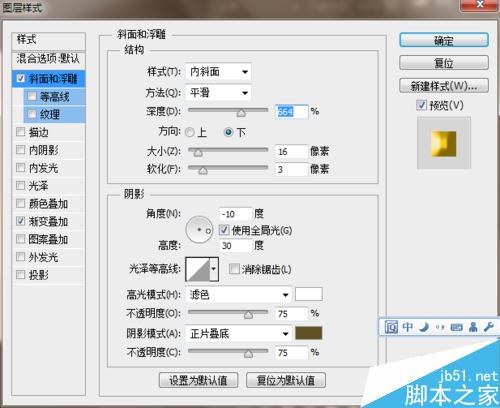Select 混合选项:默认 in the left panel
Image resolution: width=500 pixels, height=408 pixels.
[x=48, y=59]
